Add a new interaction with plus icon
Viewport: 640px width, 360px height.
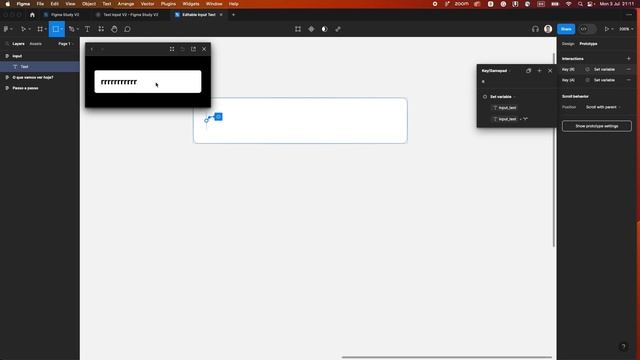tap(629, 59)
